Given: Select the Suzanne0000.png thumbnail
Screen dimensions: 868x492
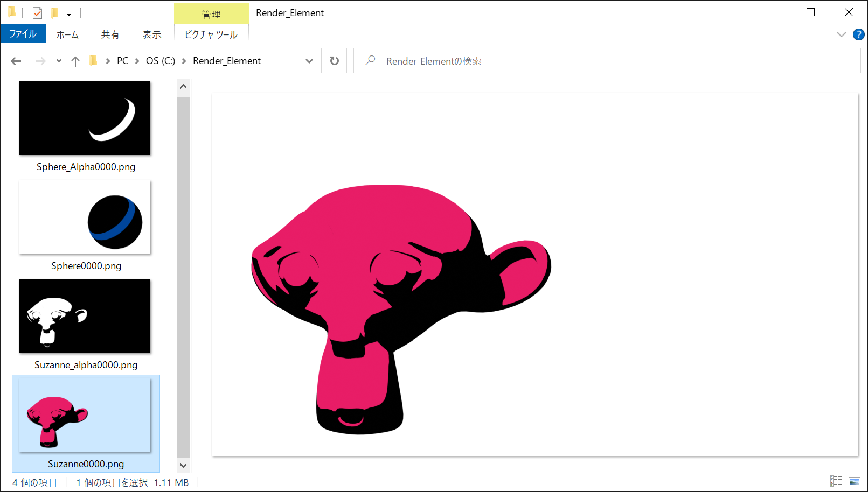Looking at the screenshot, I should coord(85,415).
